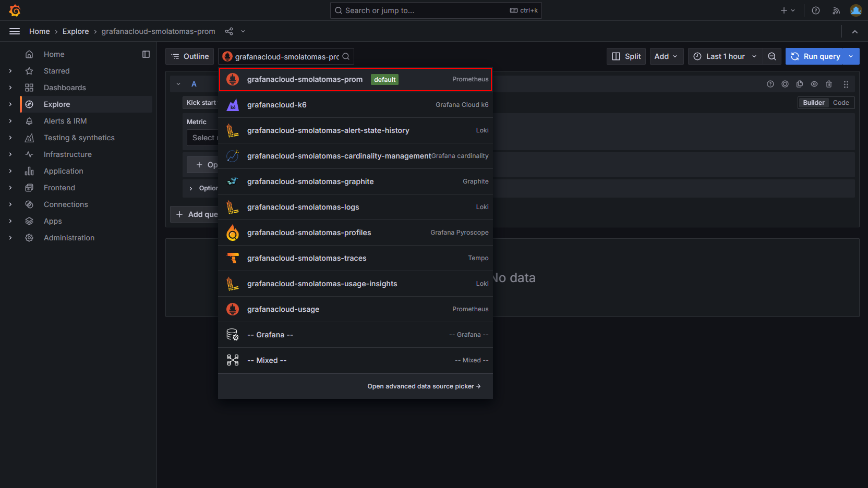Expand the Infrastructure section chevron
Image resolution: width=868 pixels, height=488 pixels.
10,154
